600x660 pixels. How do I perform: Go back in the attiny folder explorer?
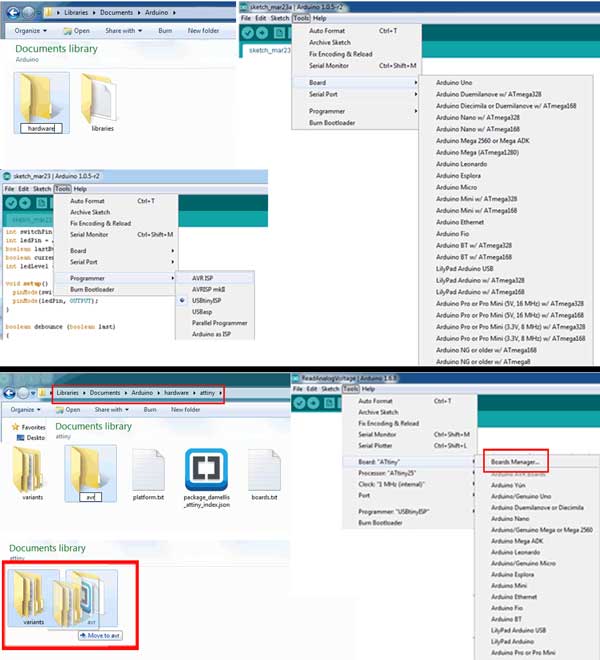click(x=10, y=393)
